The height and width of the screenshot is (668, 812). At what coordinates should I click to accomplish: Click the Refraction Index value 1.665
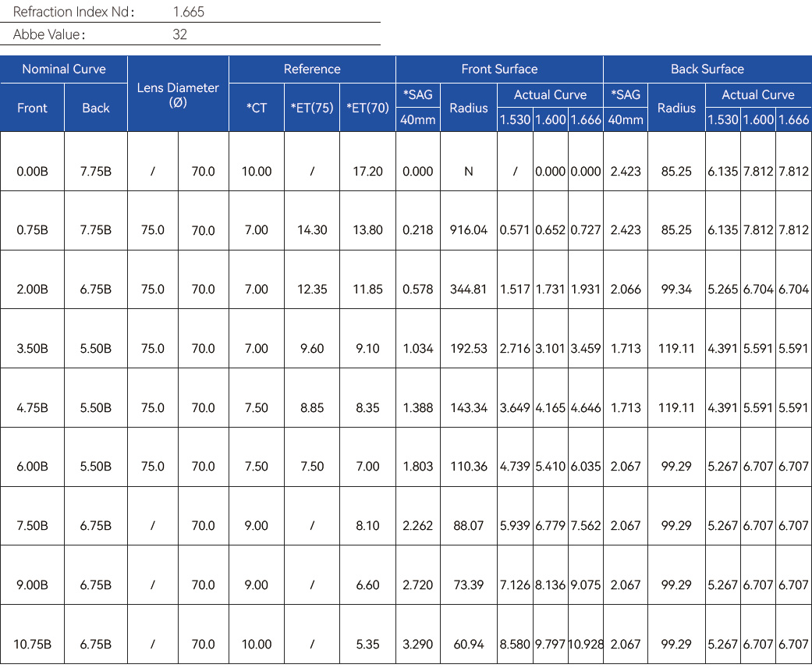click(189, 12)
